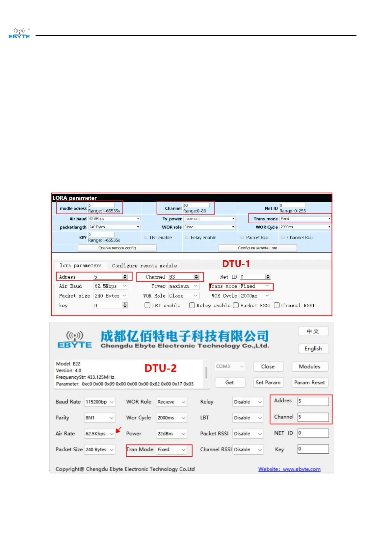Open Air Rate 62.5Kbps dropdown in DTU-2

[100, 434]
